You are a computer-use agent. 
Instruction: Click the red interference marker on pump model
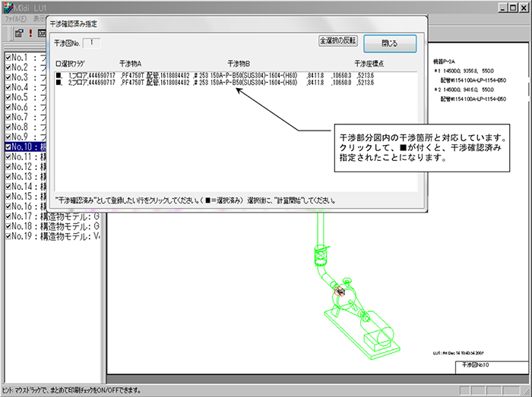[340, 291]
